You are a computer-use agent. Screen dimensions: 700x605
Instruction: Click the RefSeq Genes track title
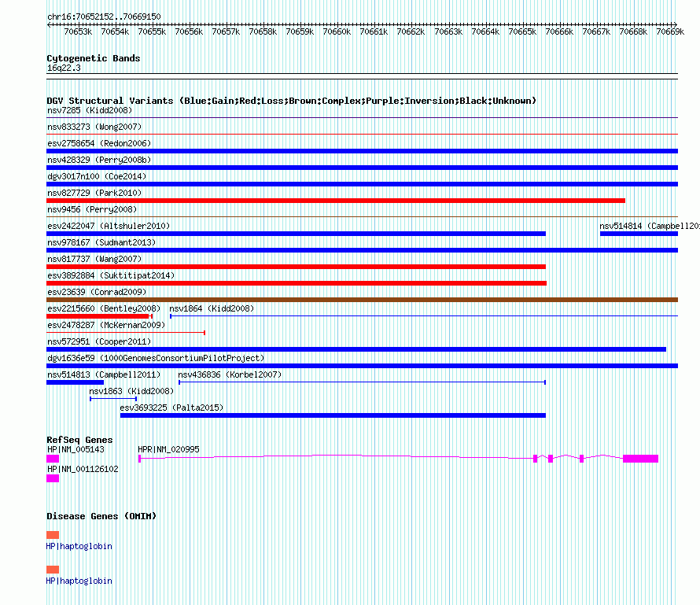pyautogui.click(x=79, y=440)
